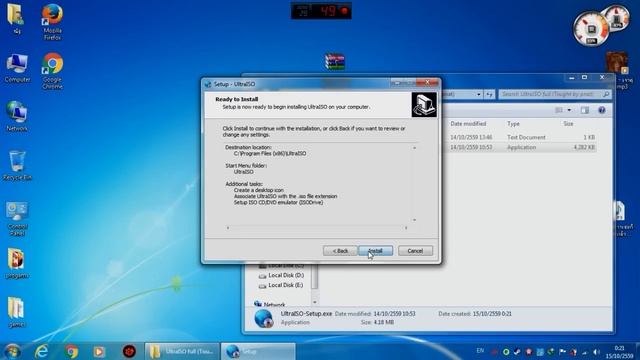Viewport: 640px width, 360px height.
Task: Click UltraISO-Setup.exe icon in details pane
Action: [x=264, y=318]
